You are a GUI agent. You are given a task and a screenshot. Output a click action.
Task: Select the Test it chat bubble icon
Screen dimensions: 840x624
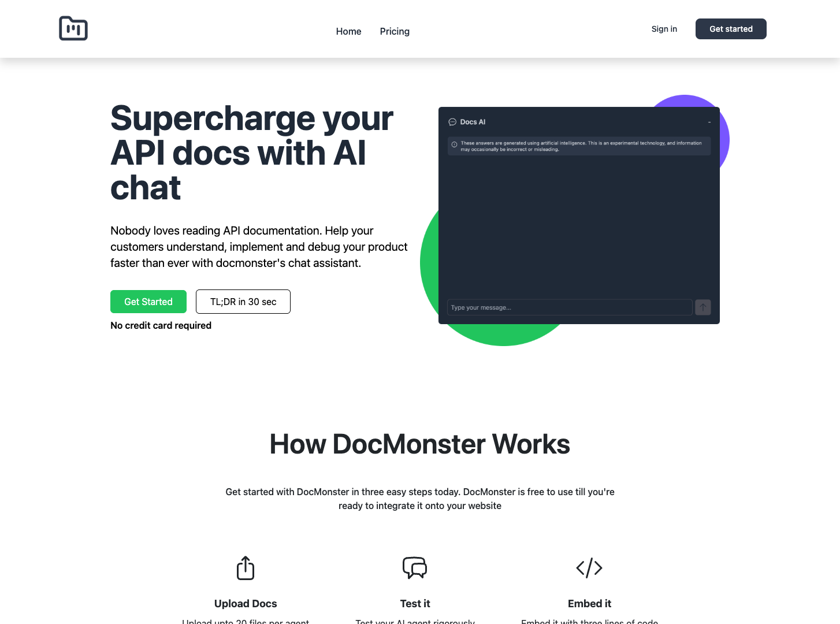click(415, 568)
